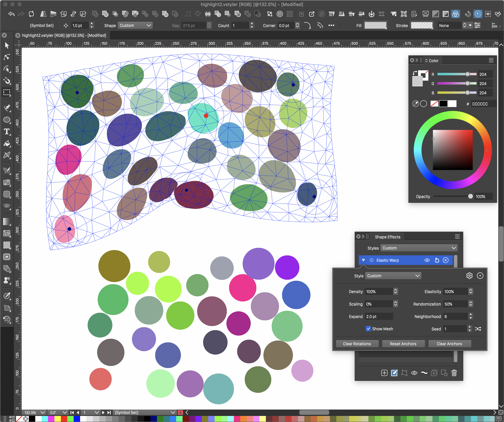The image size is (504, 422).
Task: Select the Ellipse shape tool
Action: point(7,120)
